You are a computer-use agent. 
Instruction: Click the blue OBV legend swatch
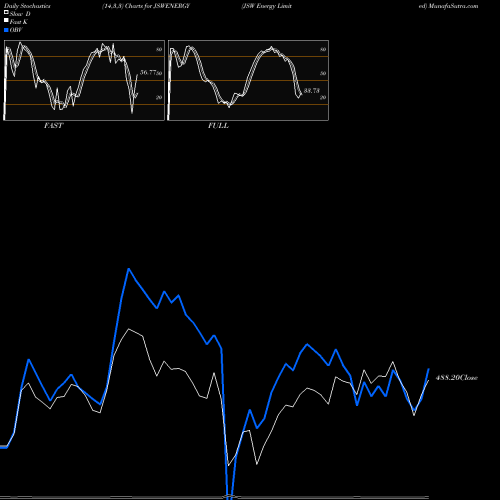click(6, 30)
